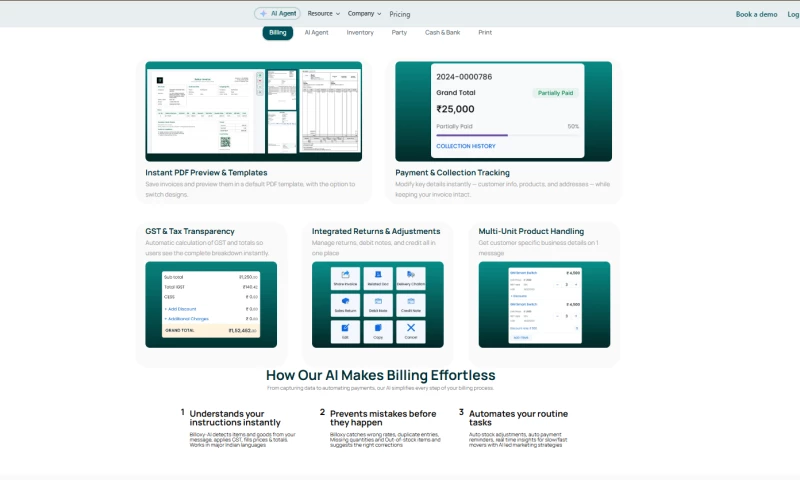This screenshot has width=800, height=480.
Task: Click the Add Discount link
Action: [x=180, y=309]
